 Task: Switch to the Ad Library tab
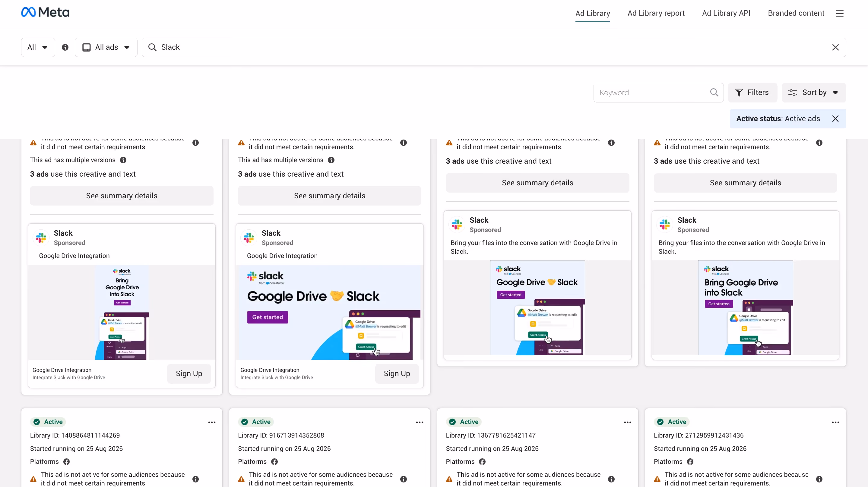(592, 14)
